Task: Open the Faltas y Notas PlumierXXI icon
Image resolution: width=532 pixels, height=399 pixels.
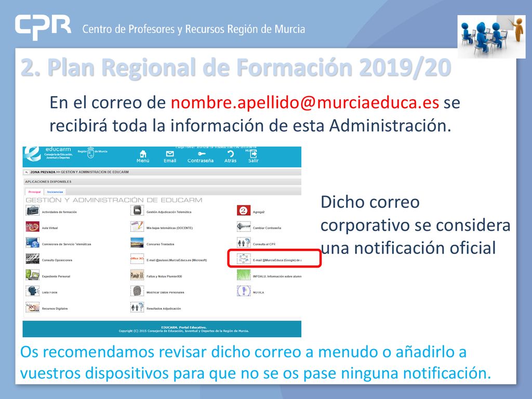Action: [x=137, y=275]
